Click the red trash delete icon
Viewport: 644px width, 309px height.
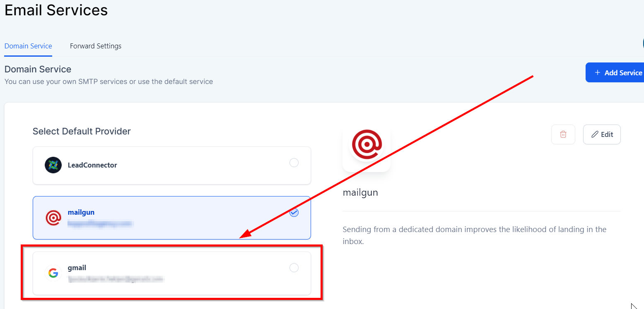563,134
